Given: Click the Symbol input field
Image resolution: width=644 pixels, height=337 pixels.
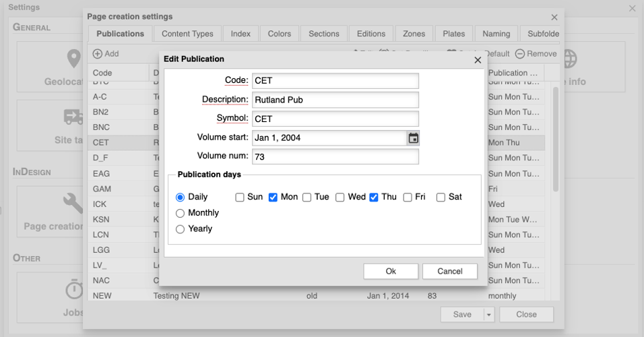Looking at the screenshot, I should tap(335, 119).
